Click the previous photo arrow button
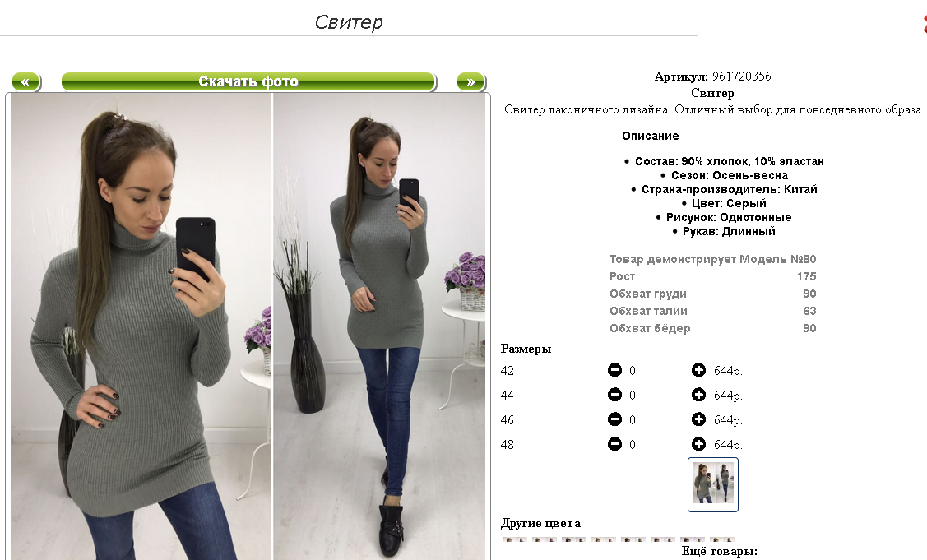This screenshot has height=560, width=927. click(x=26, y=81)
